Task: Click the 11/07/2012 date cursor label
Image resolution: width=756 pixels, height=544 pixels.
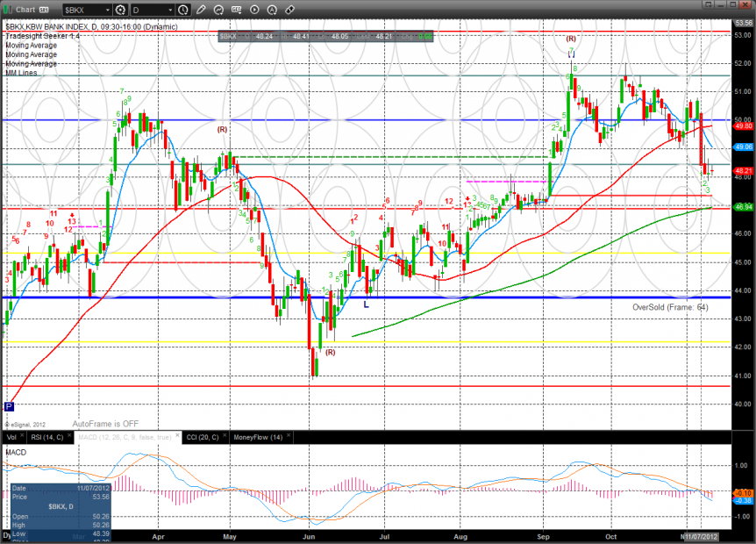Action: [702, 536]
